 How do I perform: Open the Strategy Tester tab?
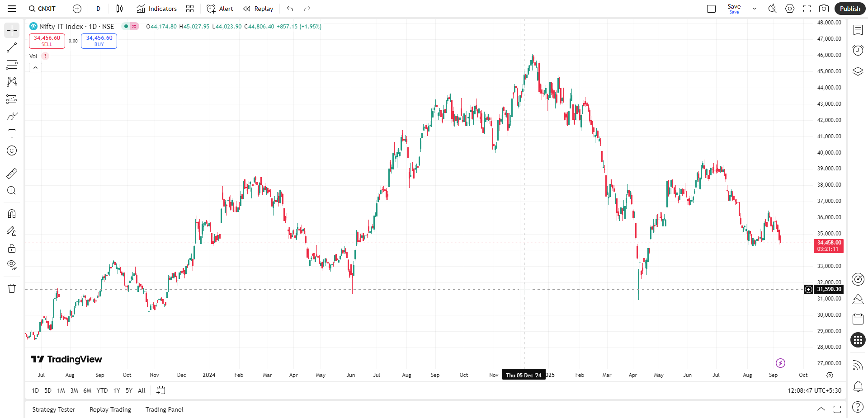click(54, 409)
